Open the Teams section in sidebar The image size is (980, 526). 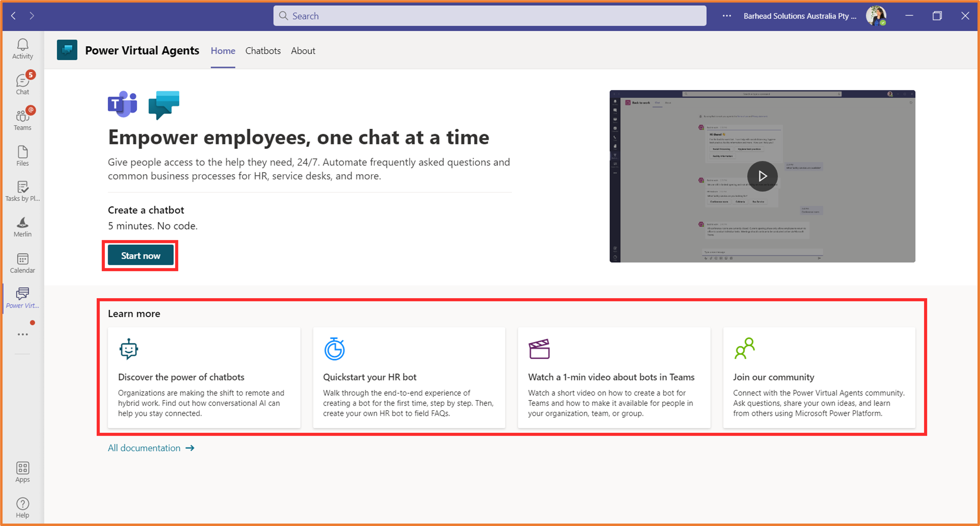22,120
